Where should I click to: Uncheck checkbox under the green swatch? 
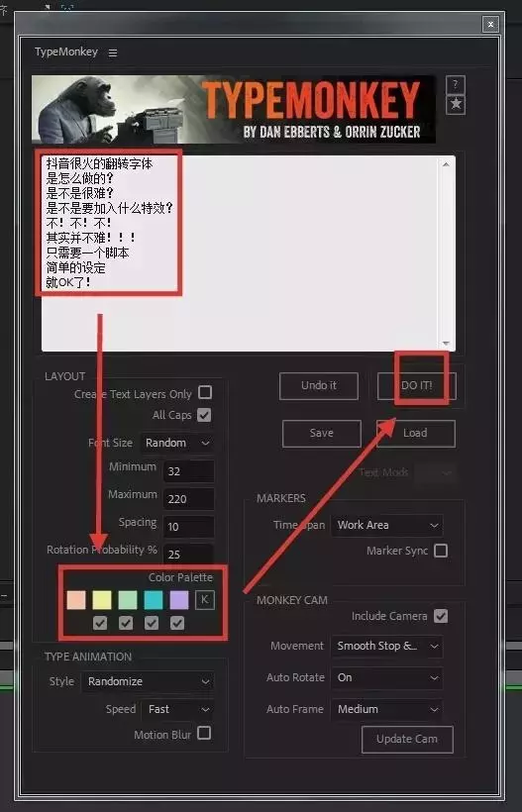pos(126,623)
